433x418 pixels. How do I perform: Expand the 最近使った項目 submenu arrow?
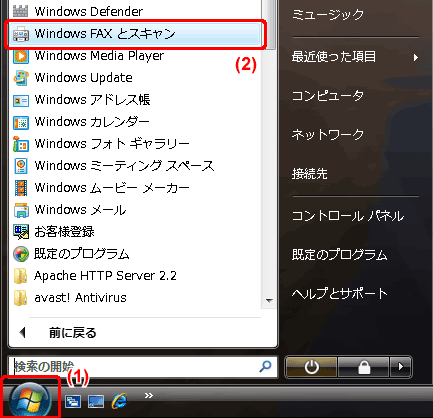(415, 58)
